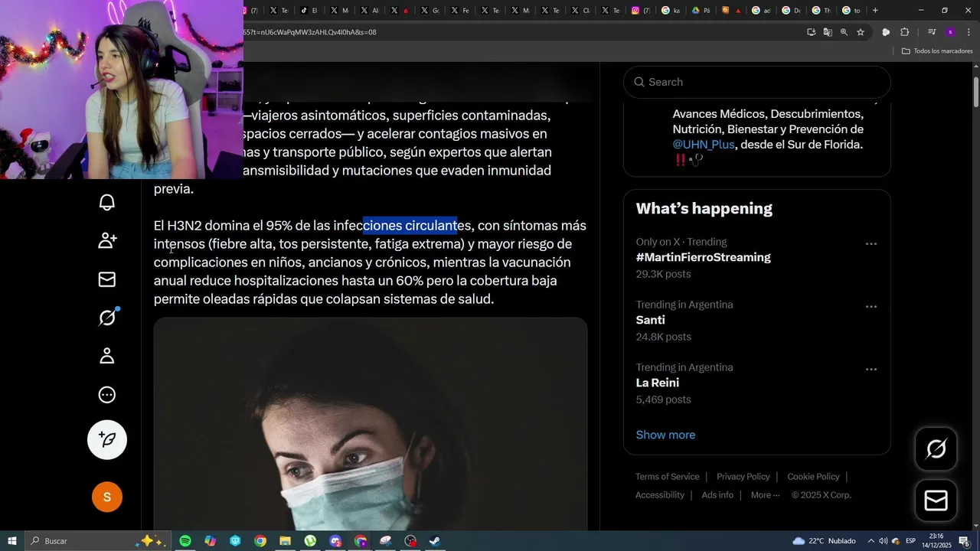Open the orange S account avatar
The width and height of the screenshot is (980, 551).
click(107, 497)
